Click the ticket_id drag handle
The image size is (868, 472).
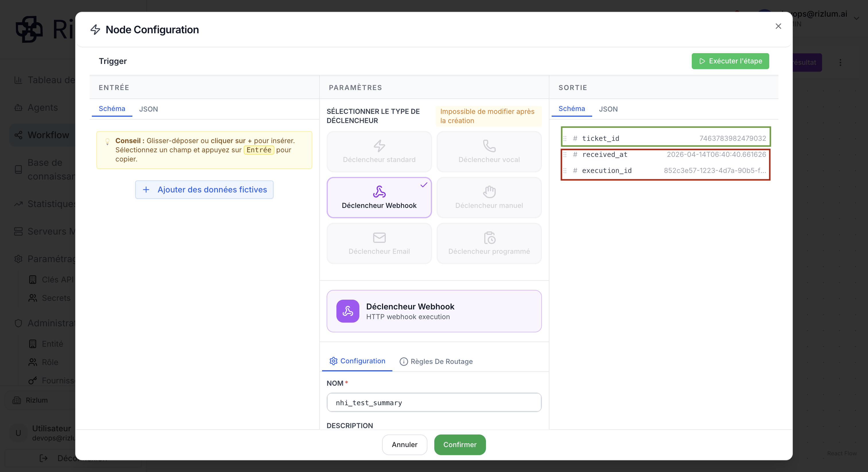565,139
